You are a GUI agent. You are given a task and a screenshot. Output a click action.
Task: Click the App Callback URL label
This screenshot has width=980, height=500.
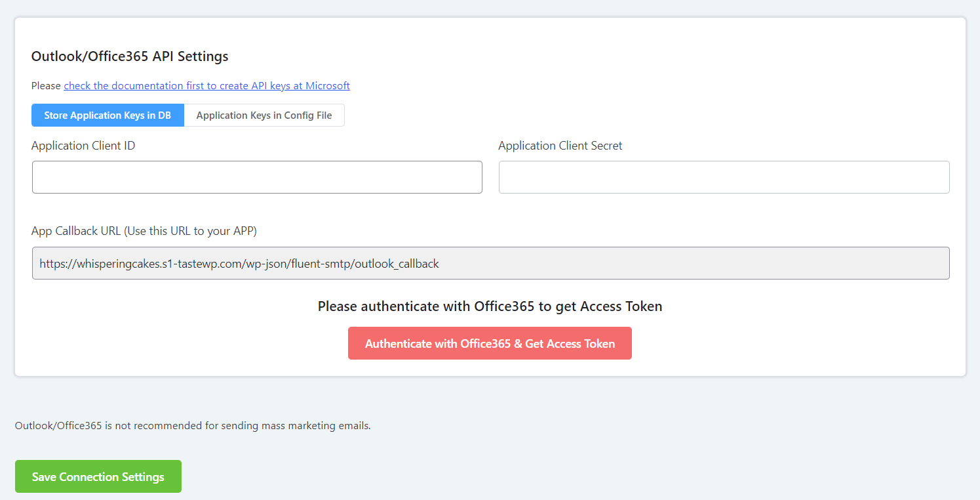tap(144, 230)
